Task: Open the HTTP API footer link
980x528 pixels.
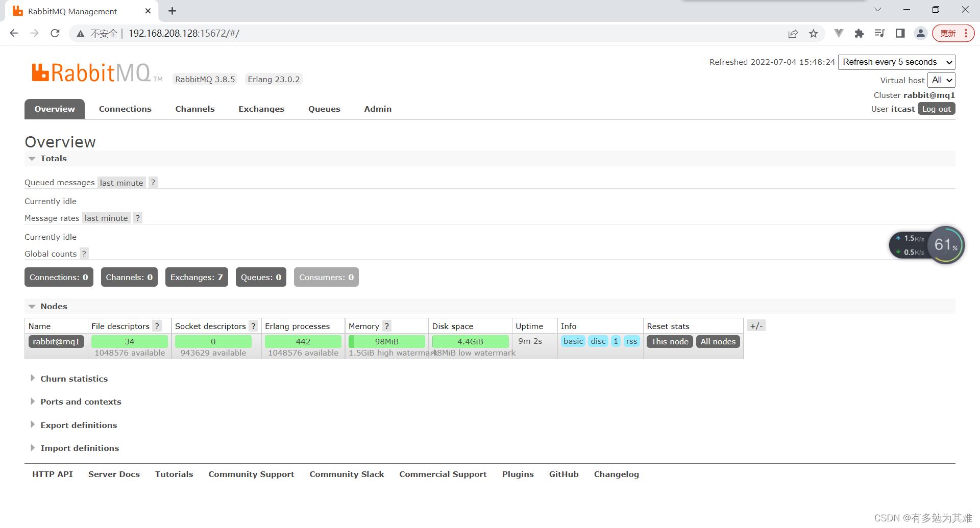Action: tap(53, 474)
